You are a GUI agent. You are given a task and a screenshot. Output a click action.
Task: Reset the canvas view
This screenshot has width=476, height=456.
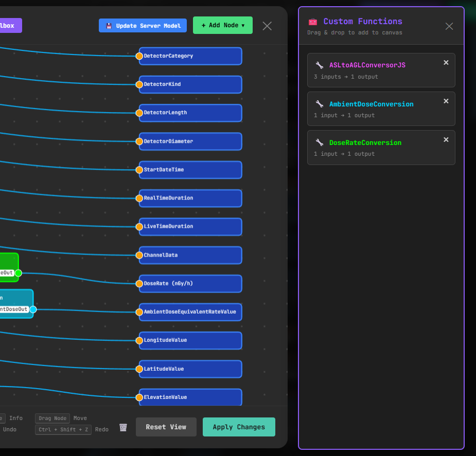click(166, 427)
